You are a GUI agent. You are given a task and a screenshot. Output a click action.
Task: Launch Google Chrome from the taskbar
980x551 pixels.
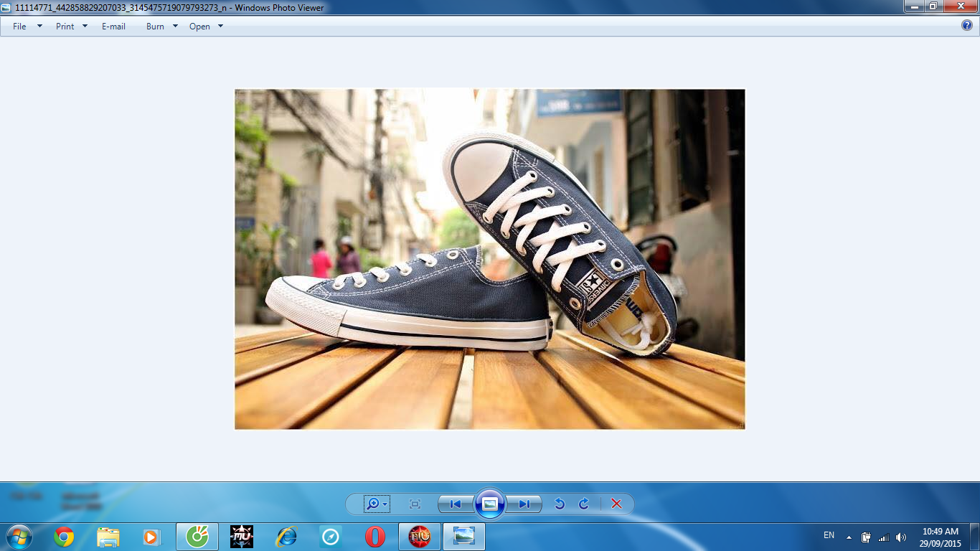pos(64,537)
